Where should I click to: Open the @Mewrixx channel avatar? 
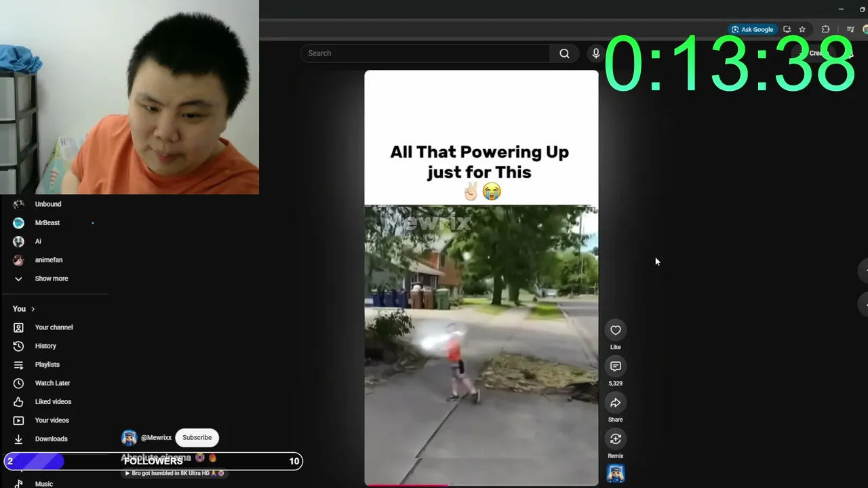(x=129, y=438)
